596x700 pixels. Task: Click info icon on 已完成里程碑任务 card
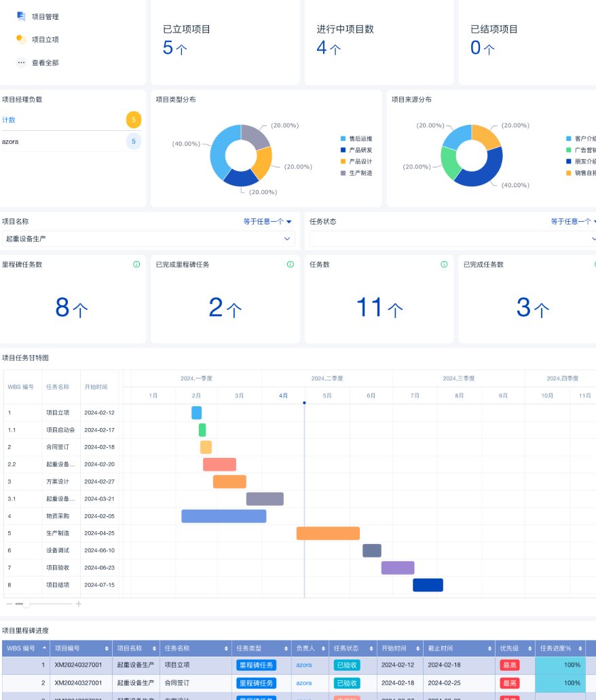tap(291, 265)
